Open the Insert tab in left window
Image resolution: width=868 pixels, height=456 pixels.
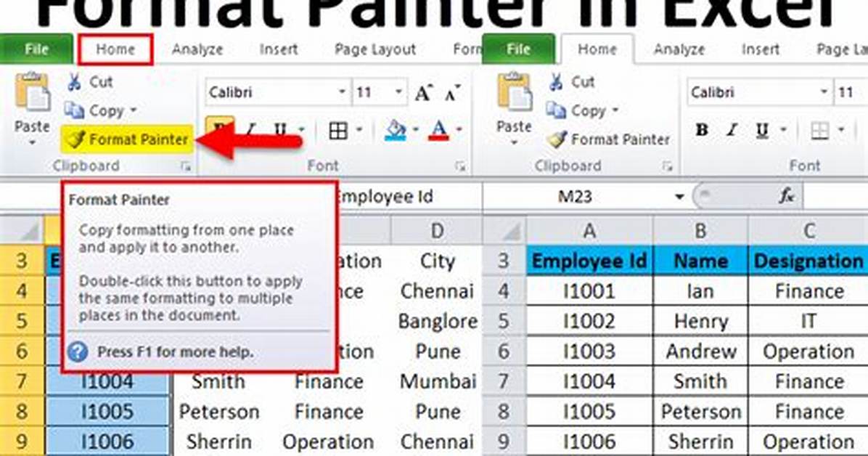(x=279, y=49)
